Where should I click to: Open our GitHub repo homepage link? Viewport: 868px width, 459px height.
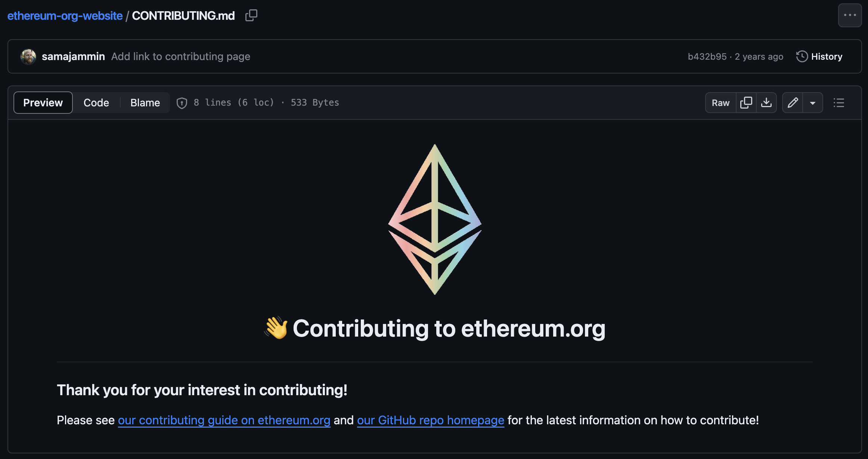coord(430,420)
